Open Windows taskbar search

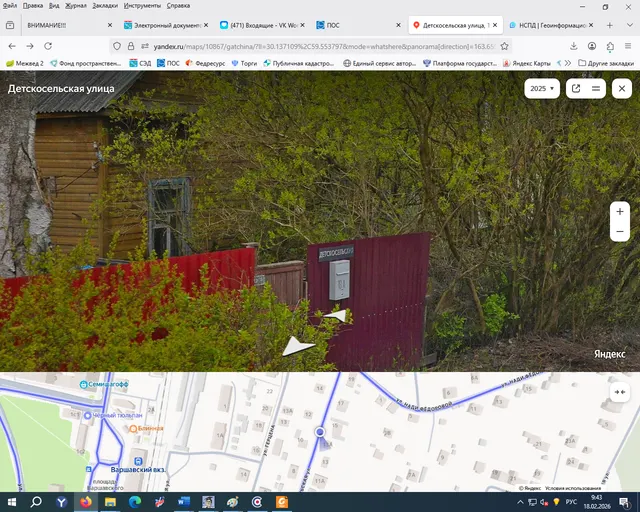click(x=36, y=502)
